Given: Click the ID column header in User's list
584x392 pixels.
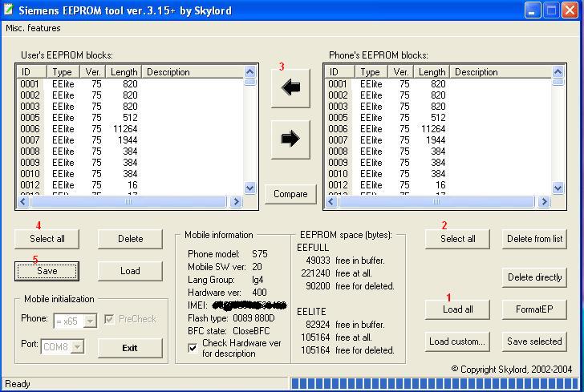Looking at the screenshot, I should [x=31, y=72].
